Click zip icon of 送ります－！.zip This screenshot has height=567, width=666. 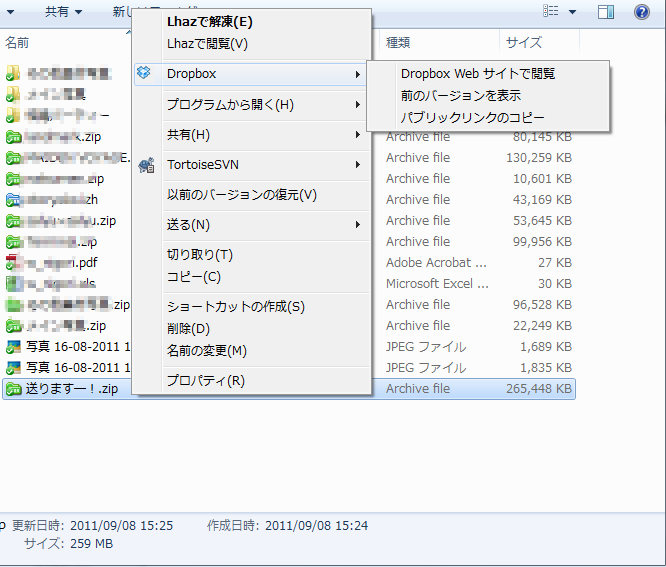(14, 389)
